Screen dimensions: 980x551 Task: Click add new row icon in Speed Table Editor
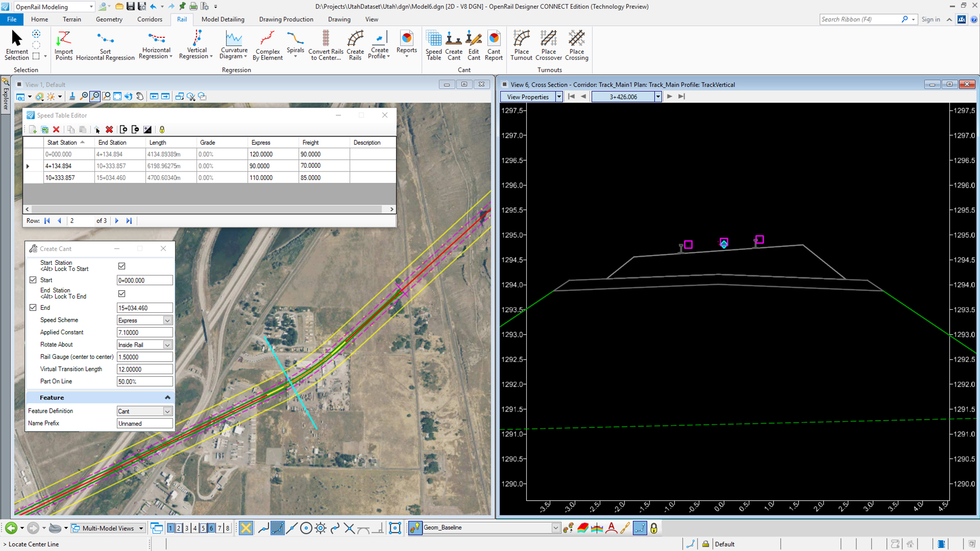coord(33,130)
